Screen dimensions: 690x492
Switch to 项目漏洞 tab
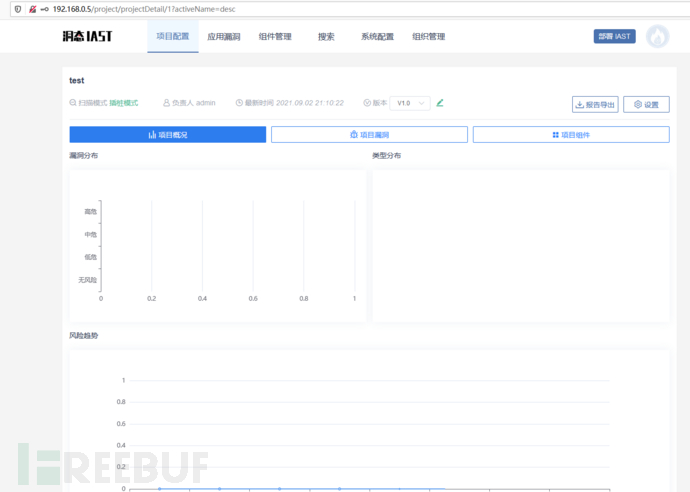368,134
